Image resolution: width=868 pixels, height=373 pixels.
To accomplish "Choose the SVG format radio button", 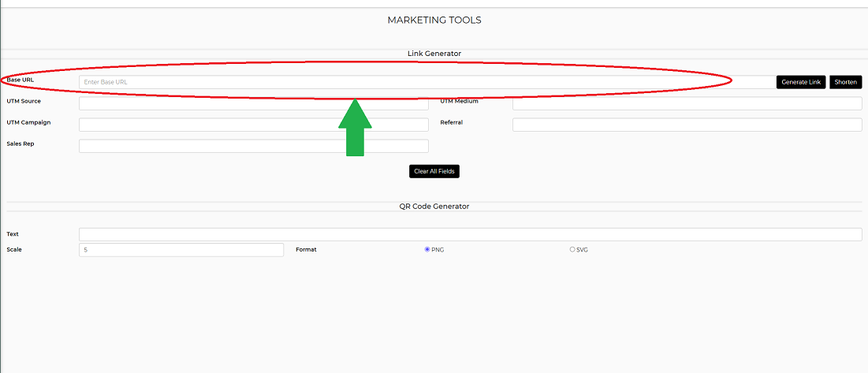I will coord(572,250).
